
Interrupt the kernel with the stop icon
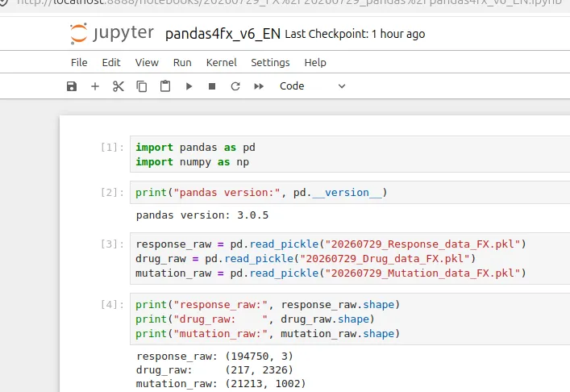(212, 86)
